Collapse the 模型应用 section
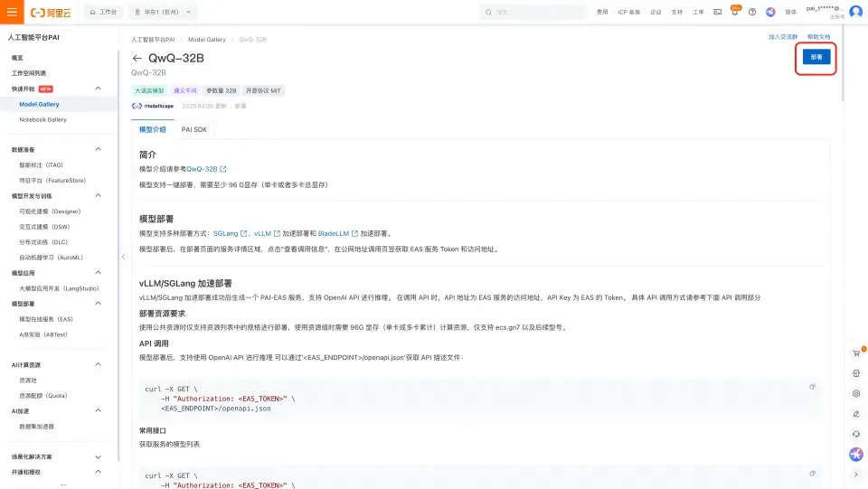This screenshot has height=489, width=868. 98,273
